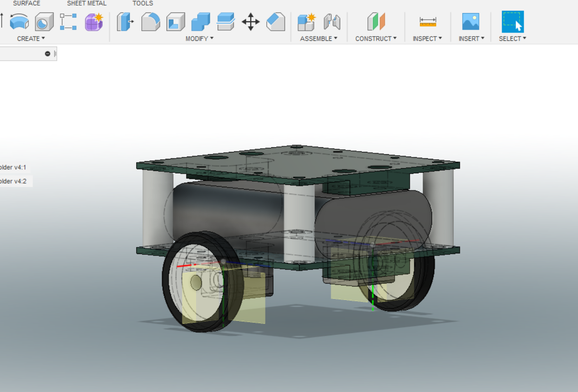Select the Move/Copy tool
The height and width of the screenshot is (392, 578).
click(x=251, y=22)
